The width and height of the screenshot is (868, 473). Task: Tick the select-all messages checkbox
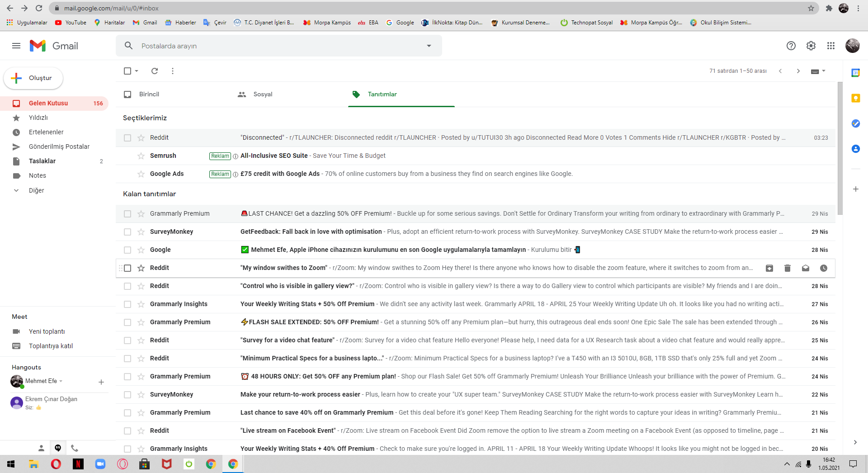pos(127,71)
